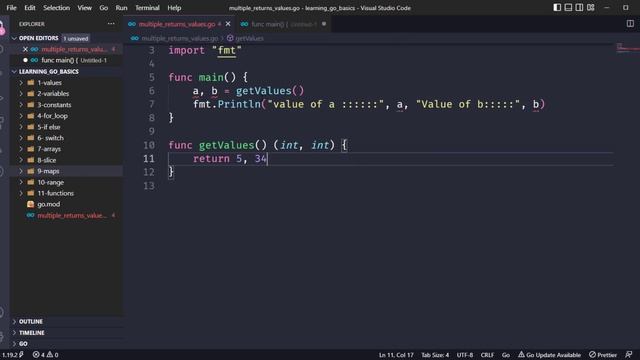This screenshot has width=640, height=360.
Task: Click the Prettier status item
Action: coord(603,355)
